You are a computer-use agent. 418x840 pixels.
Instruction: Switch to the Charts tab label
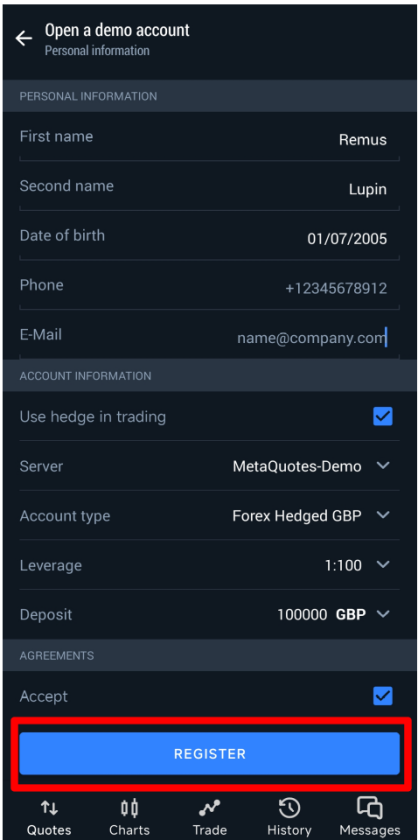[129, 830]
